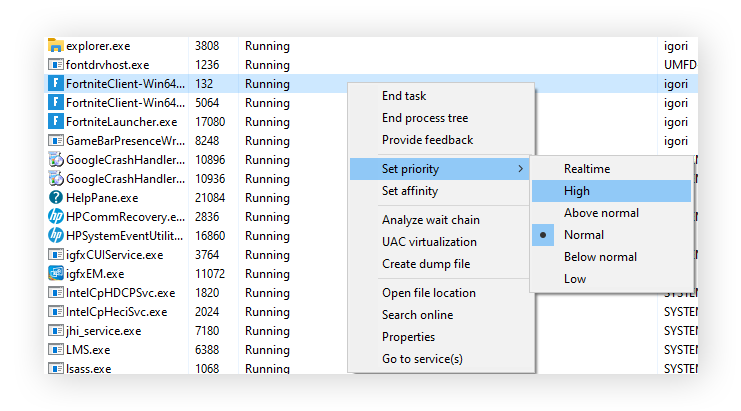Screen dimensions: 741x411
Task: Select the HPCommRecovery HP logo icon
Action: [x=56, y=217]
